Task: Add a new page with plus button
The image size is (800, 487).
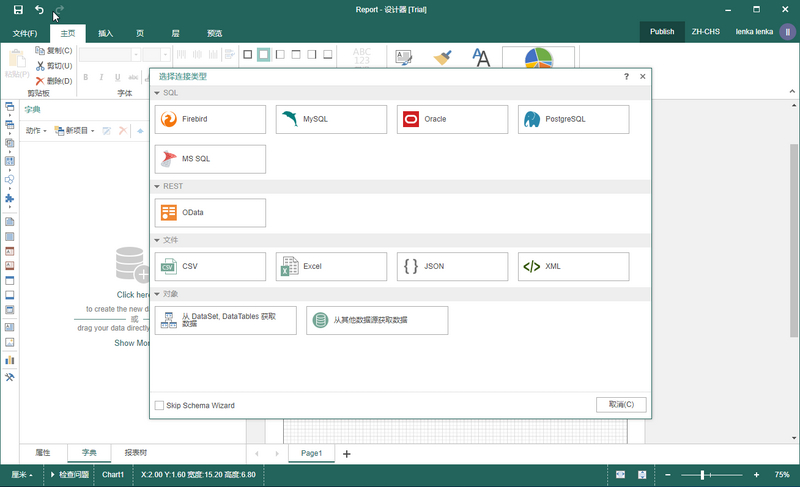Action: click(x=346, y=454)
